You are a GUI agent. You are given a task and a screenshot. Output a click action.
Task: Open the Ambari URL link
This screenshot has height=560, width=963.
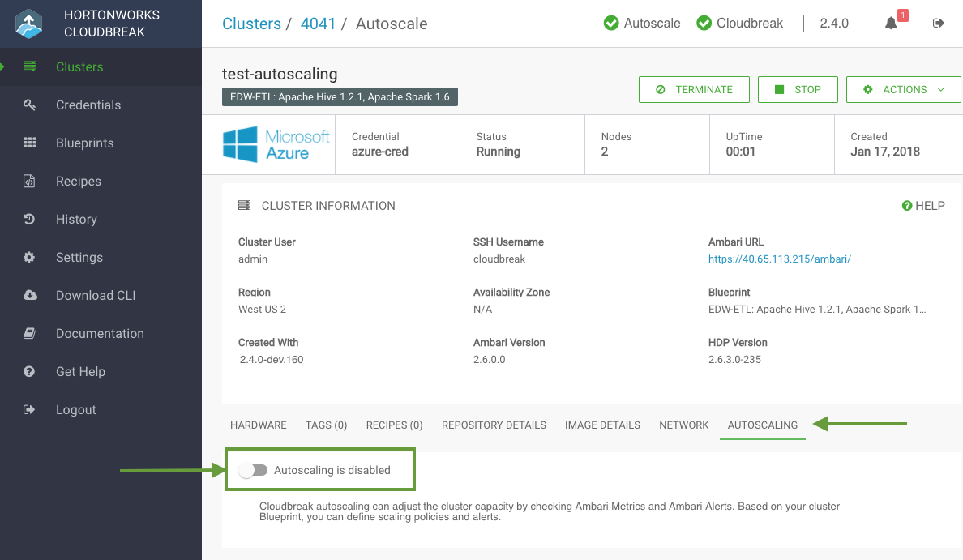coord(779,259)
